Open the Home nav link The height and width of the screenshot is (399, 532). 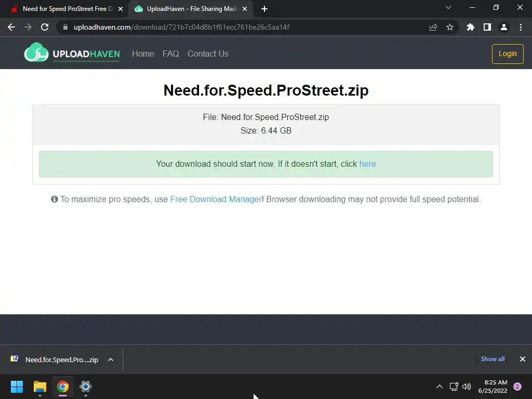(x=143, y=54)
